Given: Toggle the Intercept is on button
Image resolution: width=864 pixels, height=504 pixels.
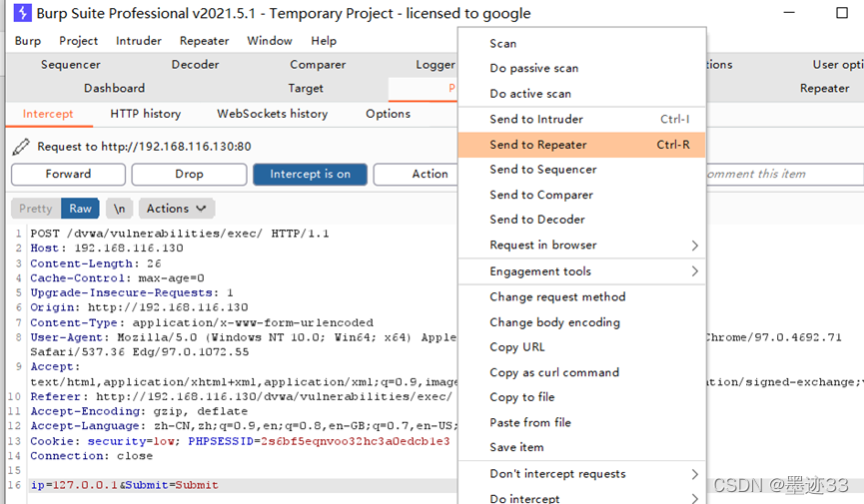Looking at the screenshot, I should [311, 174].
